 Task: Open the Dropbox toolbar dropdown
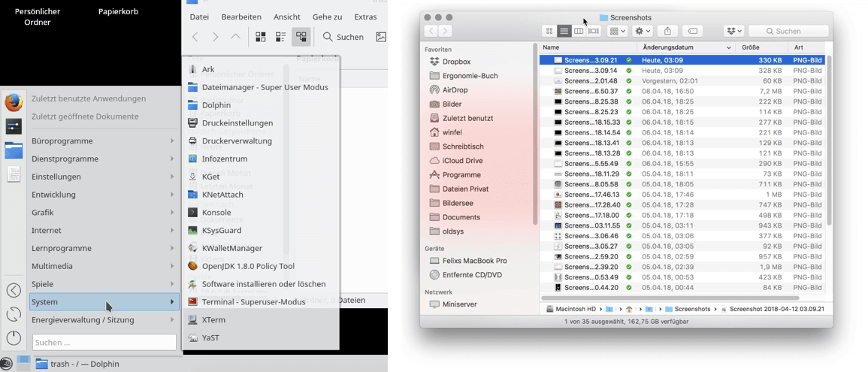click(733, 31)
